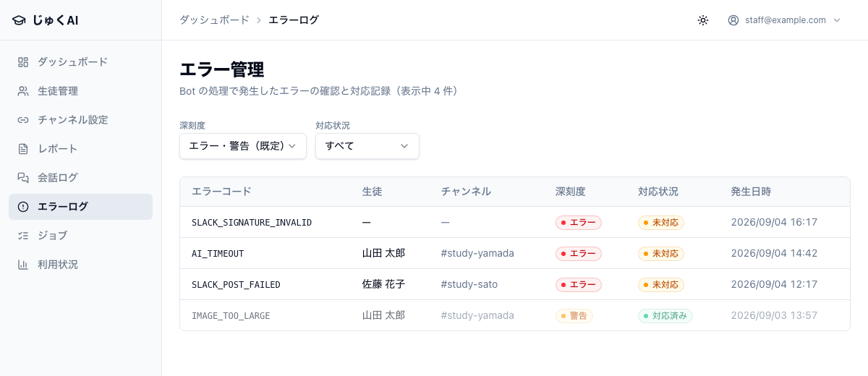Screen dimensions: 868x376
Task: Open the 会話ログ sidebar menu item
Action: pos(80,178)
